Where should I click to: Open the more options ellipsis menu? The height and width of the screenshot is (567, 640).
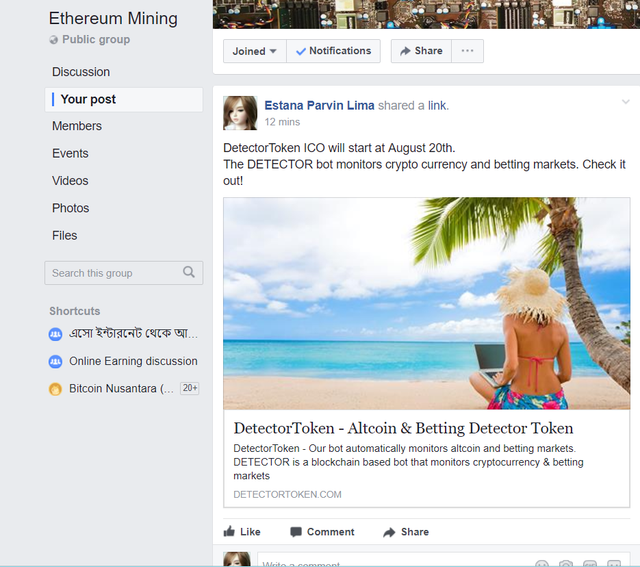467,51
